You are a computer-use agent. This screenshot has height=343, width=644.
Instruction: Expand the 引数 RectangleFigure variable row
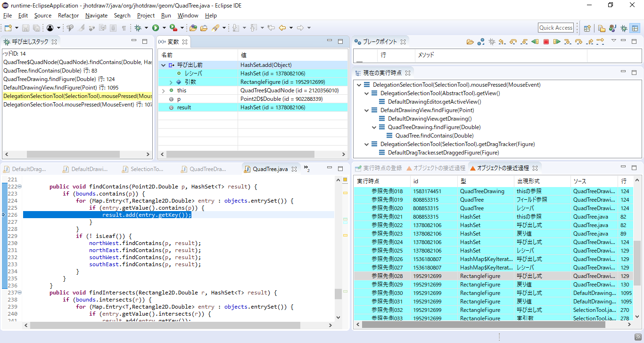point(171,82)
